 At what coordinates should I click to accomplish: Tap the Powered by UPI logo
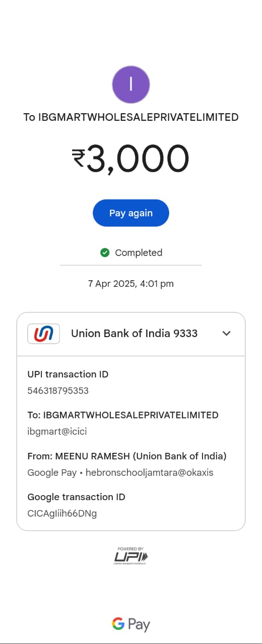coord(131,555)
